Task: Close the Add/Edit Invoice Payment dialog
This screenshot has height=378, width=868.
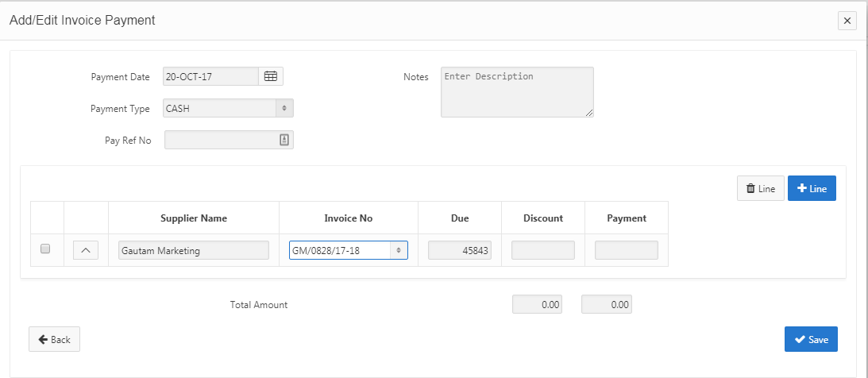Action: pyautogui.click(x=847, y=21)
